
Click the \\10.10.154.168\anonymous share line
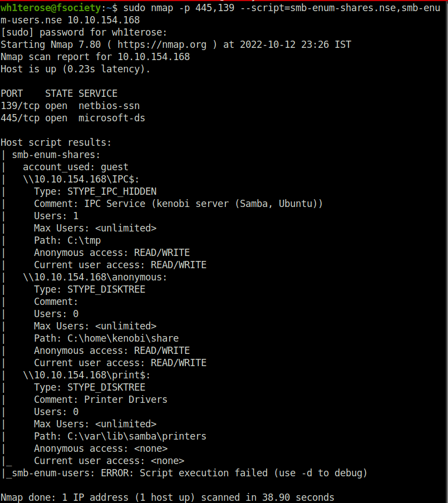tap(95, 277)
